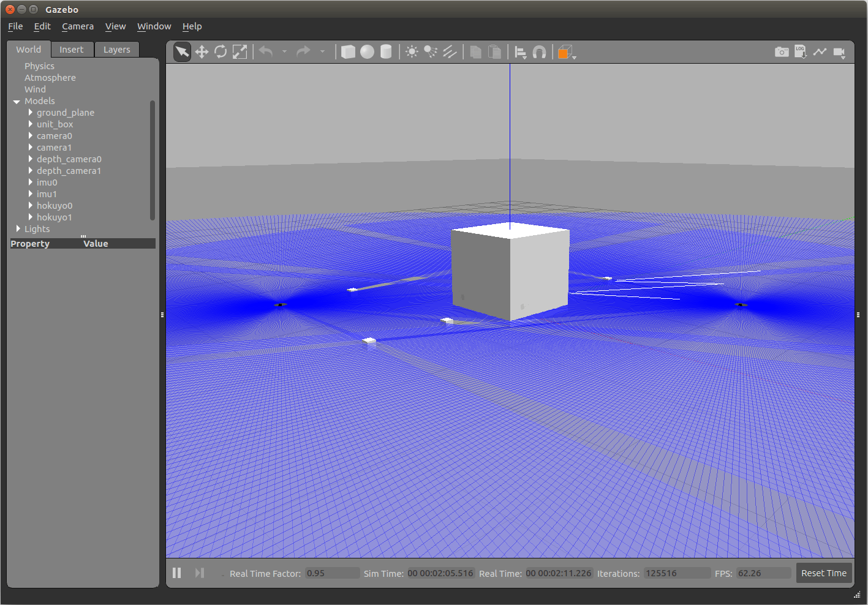868x605 pixels.
Task: Insert a cylinder shape
Action: (x=386, y=52)
